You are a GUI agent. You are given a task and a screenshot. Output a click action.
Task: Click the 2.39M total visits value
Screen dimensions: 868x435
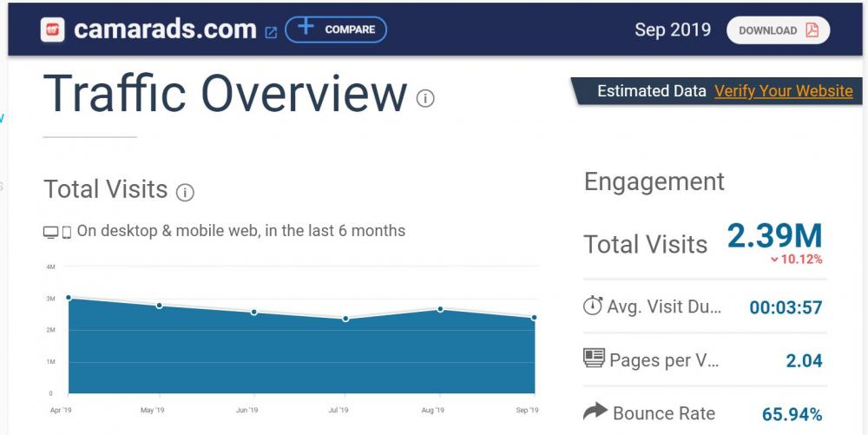pyautogui.click(x=774, y=235)
